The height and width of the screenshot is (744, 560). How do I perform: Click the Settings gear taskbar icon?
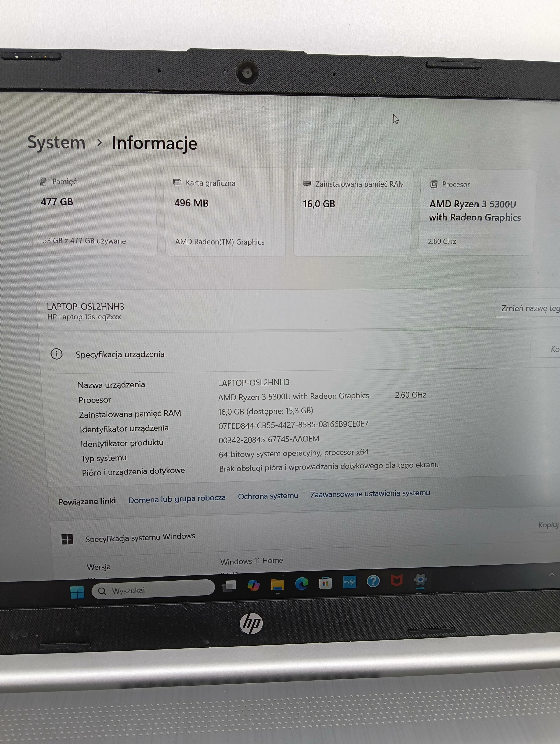[420, 580]
